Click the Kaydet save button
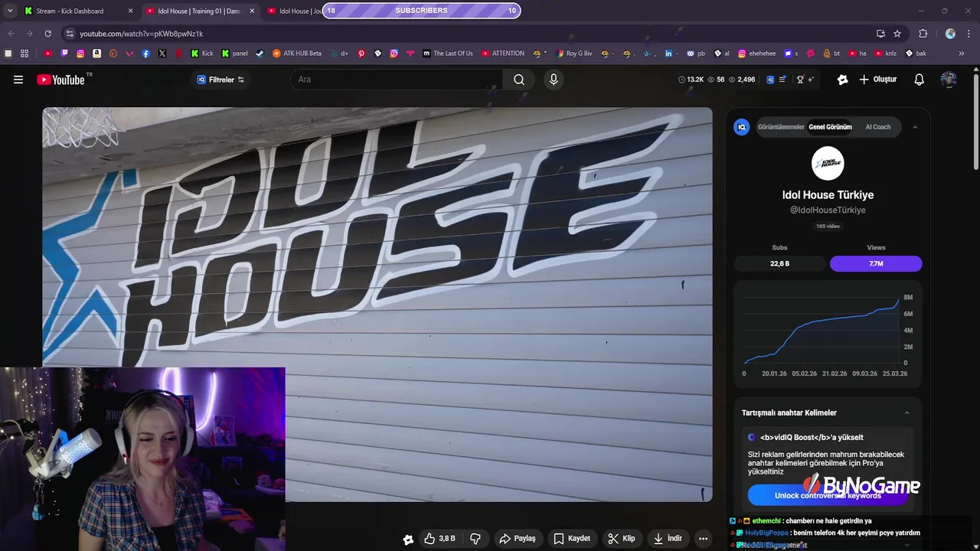The height and width of the screenshot is (551, 980). 572,539
